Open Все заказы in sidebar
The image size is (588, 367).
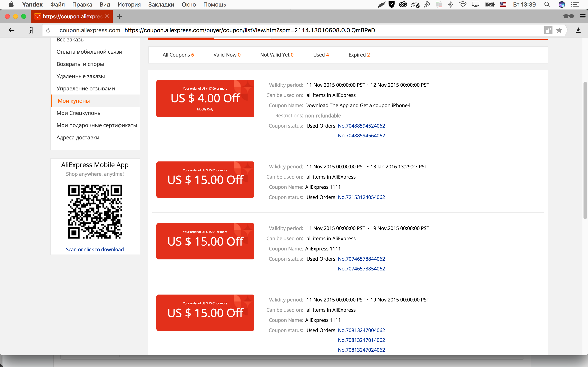tap(71, 40)
